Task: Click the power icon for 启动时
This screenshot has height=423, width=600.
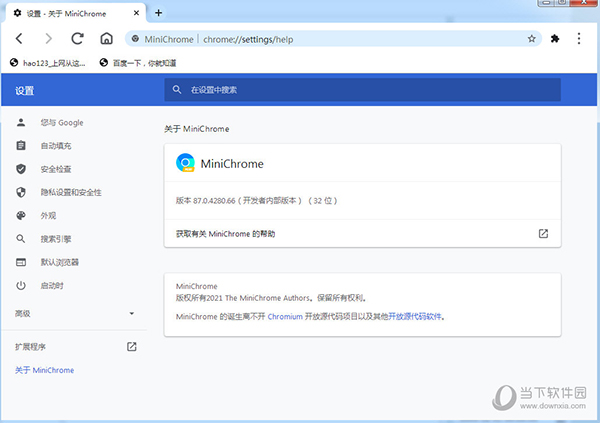Action: (21, 286)
